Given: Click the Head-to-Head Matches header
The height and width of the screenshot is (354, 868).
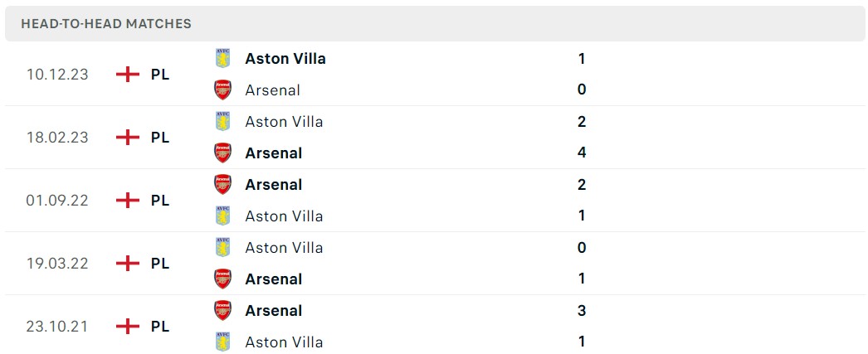Looking at the screenshot, I should coord(106,24).
